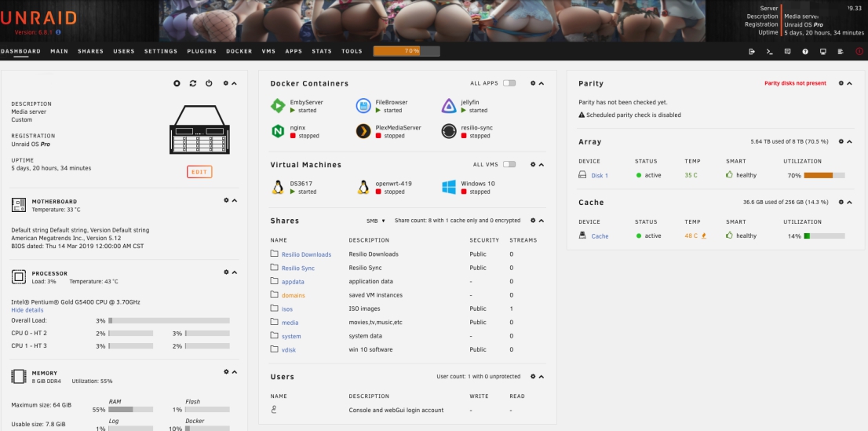Click the PlexMediaServer container icon

(x=363, y=131)
